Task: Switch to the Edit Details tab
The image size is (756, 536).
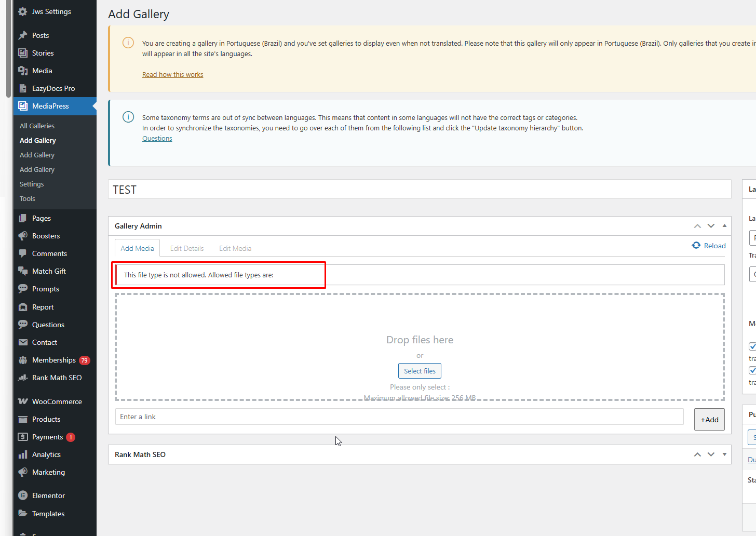Action: 187,248
